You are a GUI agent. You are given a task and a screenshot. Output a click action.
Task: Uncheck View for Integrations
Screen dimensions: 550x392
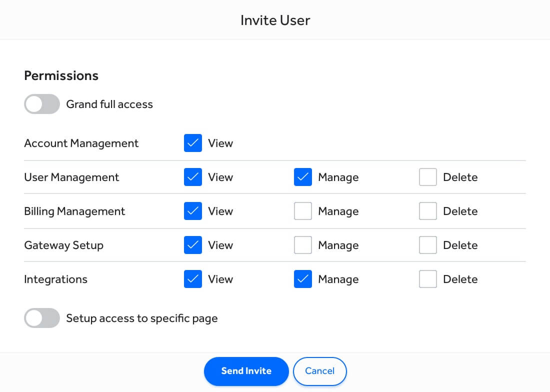(x=192, y=279)
